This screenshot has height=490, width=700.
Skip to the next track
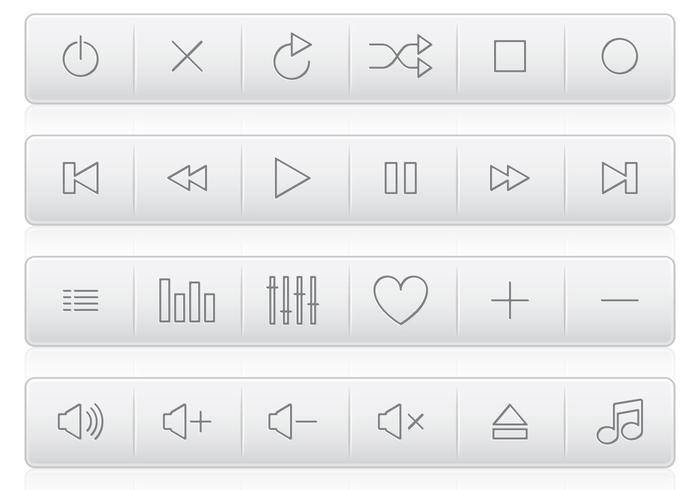click(619, 178)
